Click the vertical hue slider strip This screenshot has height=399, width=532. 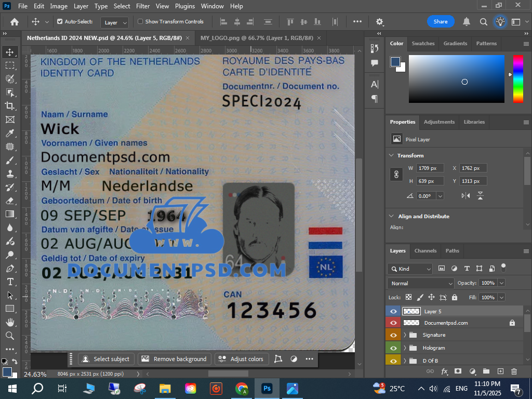(518, 78)
